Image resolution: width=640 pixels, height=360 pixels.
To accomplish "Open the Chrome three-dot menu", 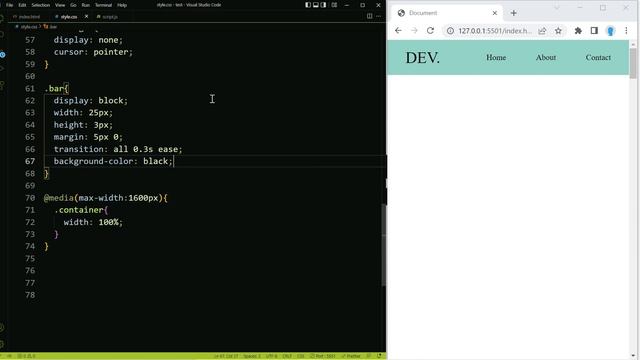I will (626, 31).
